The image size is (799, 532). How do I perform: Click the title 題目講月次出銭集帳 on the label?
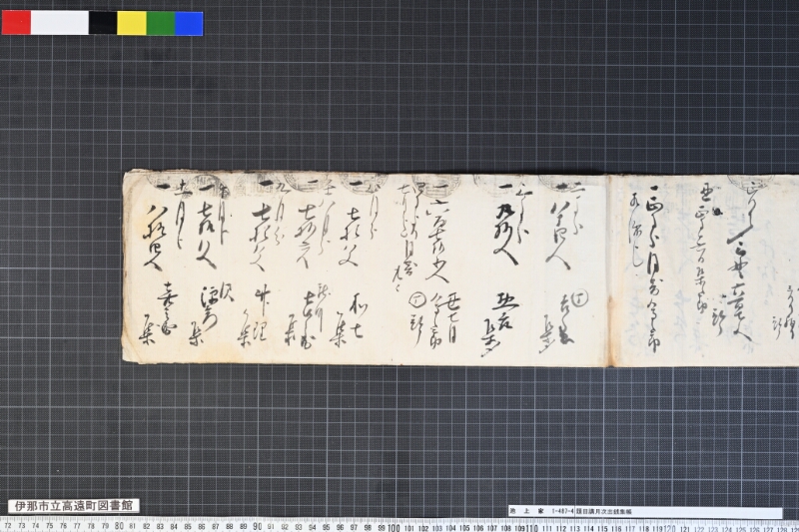(x=604, y=511)
